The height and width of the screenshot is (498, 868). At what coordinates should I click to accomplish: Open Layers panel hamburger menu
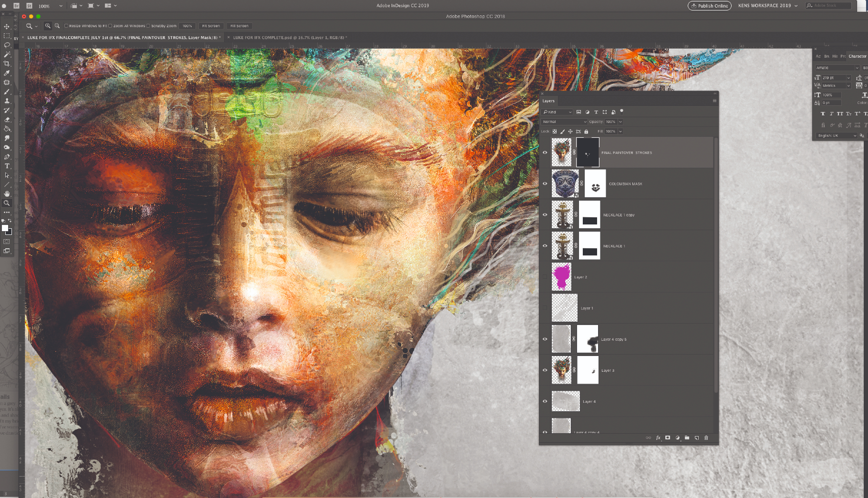pyautogui.click(x=714, y=101)
